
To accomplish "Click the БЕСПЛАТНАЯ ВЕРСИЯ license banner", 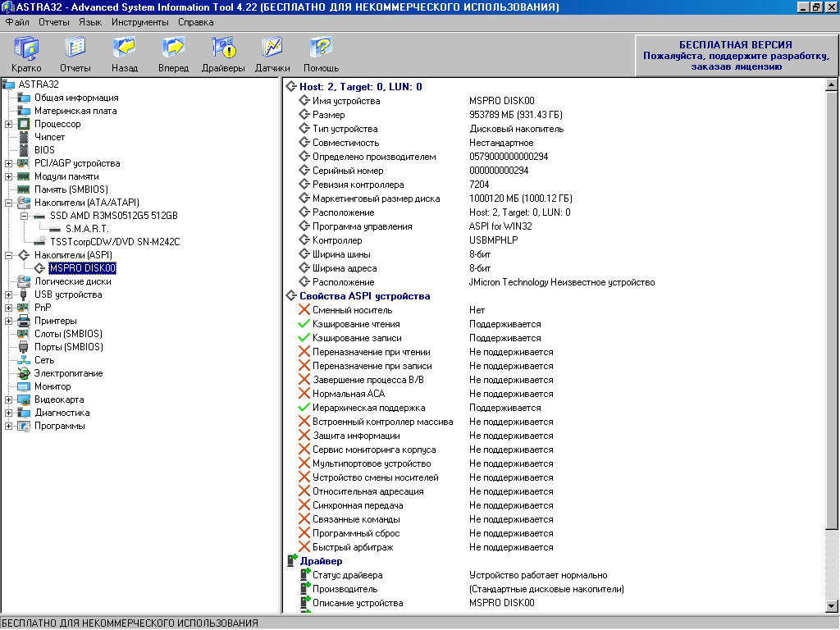I will pyautogui.click(x=736, y=55).
